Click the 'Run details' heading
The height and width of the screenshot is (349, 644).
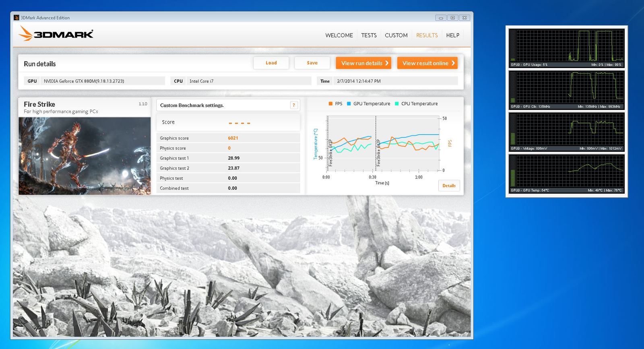pyautogui.click(x=39, y=64)
